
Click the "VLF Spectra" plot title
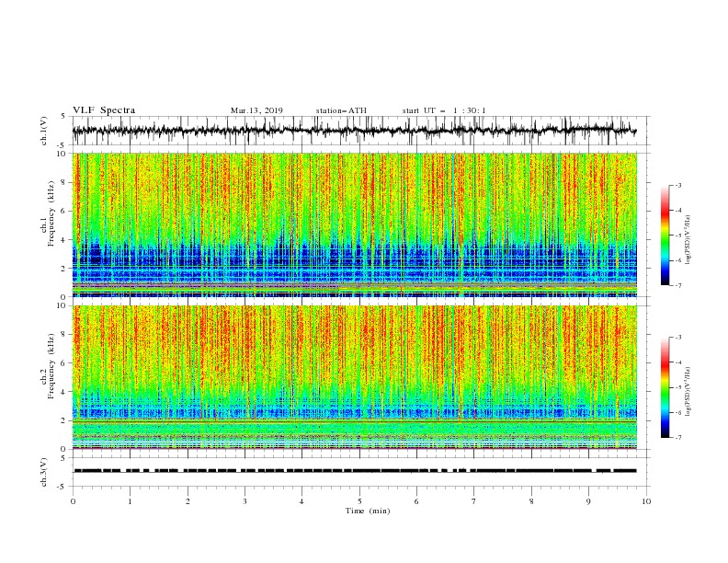point(104,110)
